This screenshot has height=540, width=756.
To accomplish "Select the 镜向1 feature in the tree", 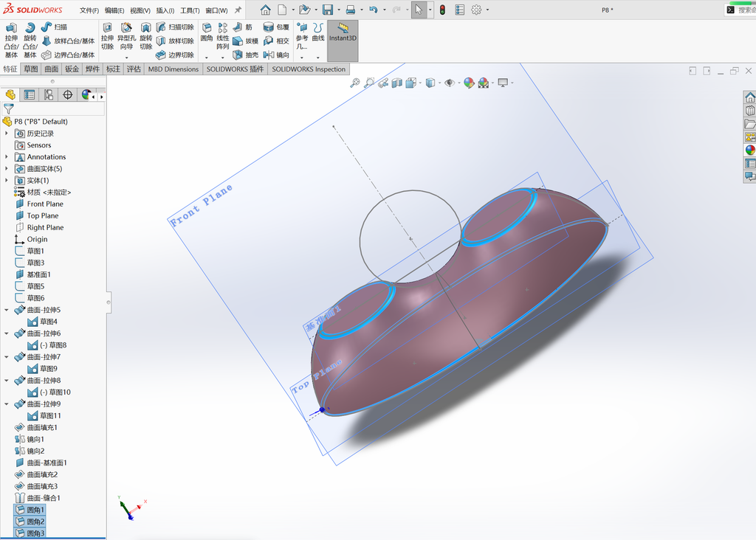I will (30, 439).
